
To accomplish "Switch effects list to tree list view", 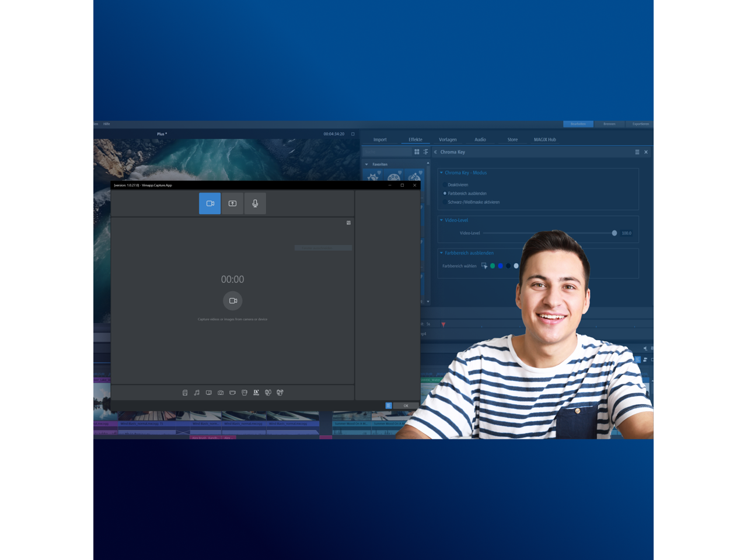I will pos(425,152).
